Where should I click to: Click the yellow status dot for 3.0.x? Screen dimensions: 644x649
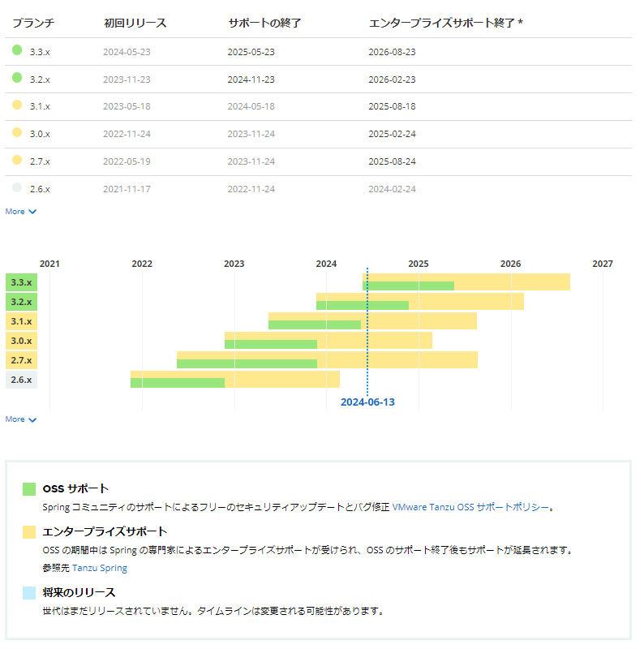17,132
